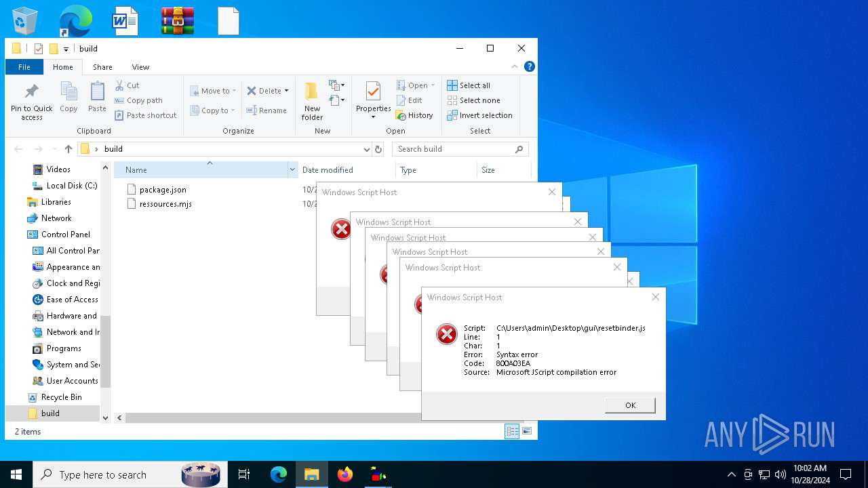
Task: Click Cut in the Clipboard group
Action: (x=127, y=85)
